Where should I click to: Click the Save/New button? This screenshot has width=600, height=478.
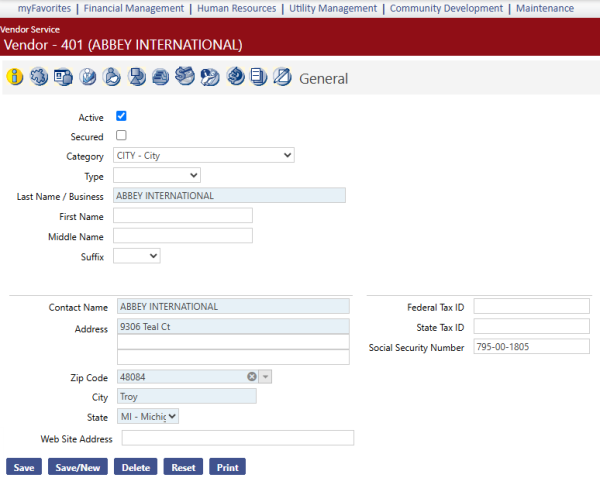[x=78, y=467]
